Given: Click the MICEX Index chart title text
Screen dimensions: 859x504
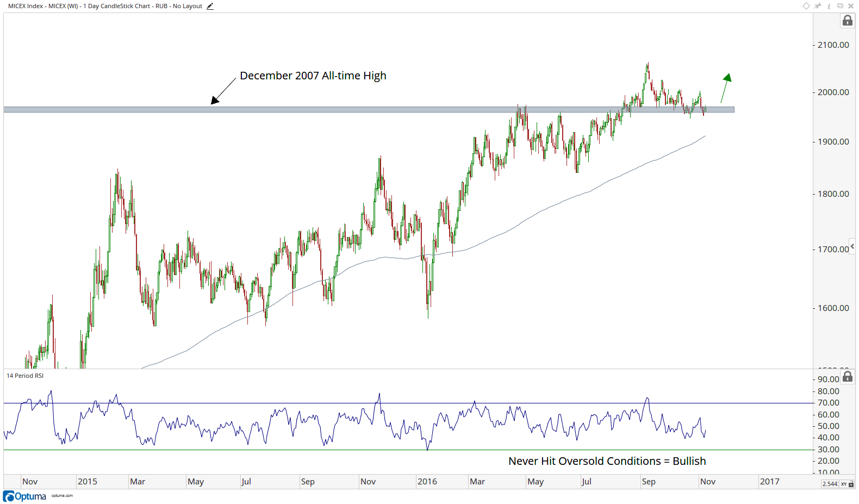Looking at the screenshot, I should pos(105,6).
